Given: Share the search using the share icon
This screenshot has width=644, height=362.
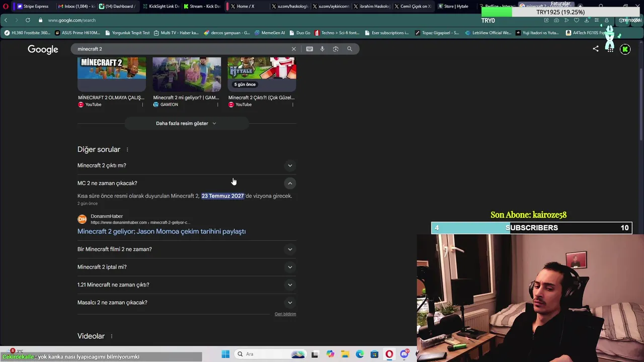Looking at the screenshot, I should [596, 49].
